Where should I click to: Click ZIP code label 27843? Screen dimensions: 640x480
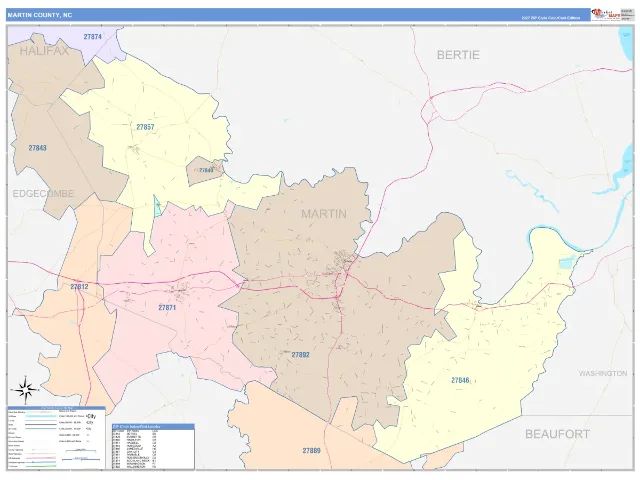coord(38,148)
